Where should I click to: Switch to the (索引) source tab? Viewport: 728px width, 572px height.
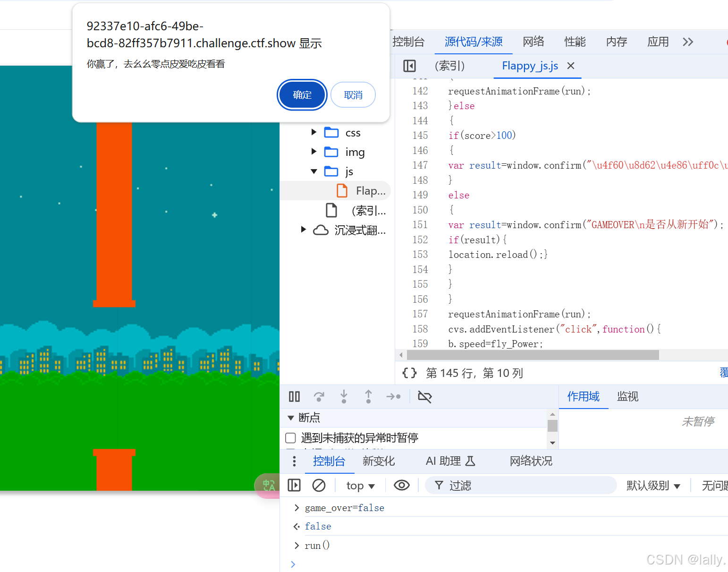point(449,66)
